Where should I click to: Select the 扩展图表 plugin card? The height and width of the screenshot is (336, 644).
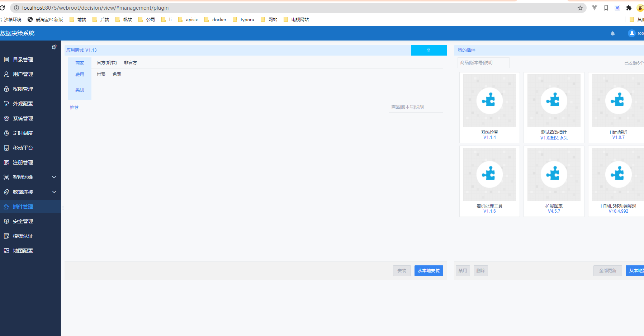(x=554, y=181)
